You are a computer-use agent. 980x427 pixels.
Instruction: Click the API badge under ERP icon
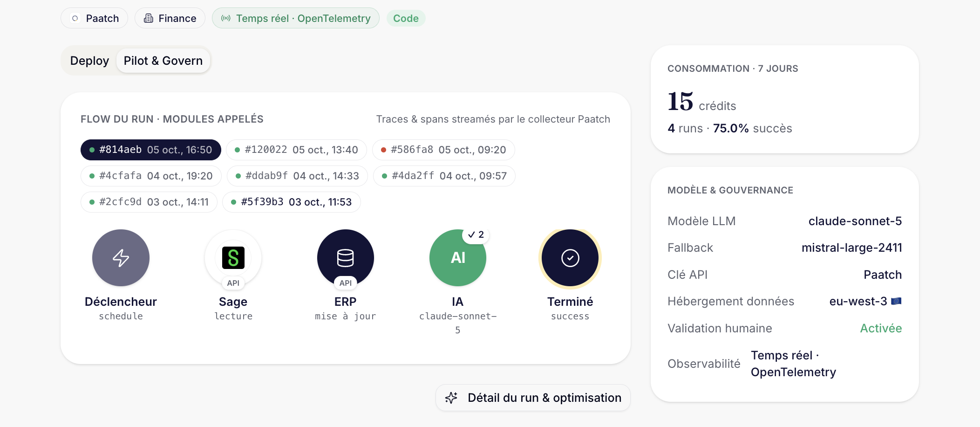346,283
